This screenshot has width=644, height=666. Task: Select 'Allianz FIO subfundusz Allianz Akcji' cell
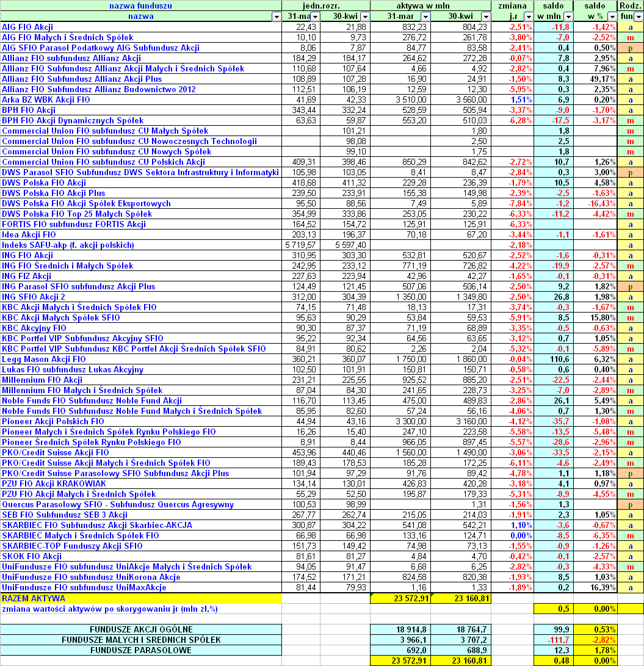click(140, 58)
